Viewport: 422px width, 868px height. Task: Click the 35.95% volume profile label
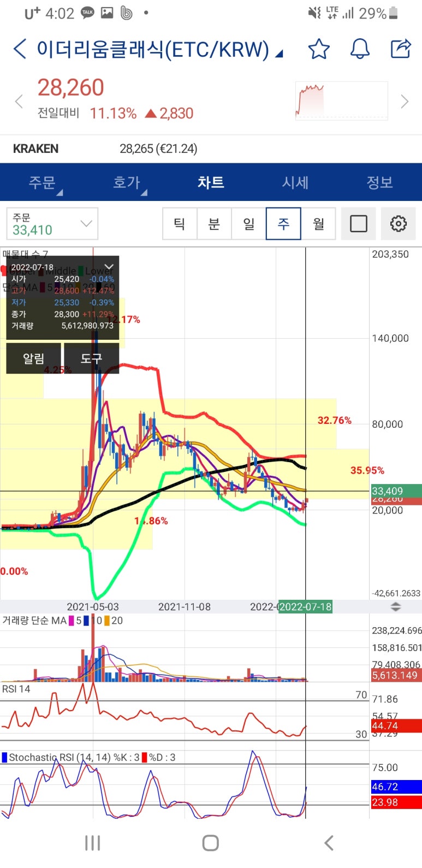coord(367,470)
